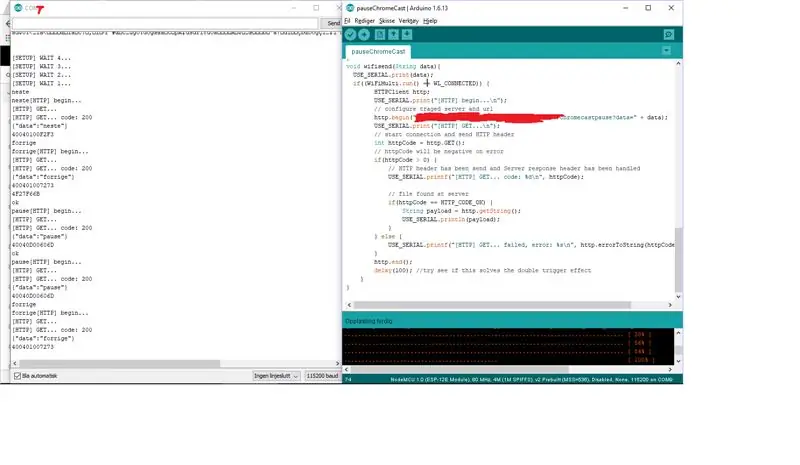This screenshot has width=800, height=465.
Task: Click the 'delay(100);' code line
Action: click(x=483, y=271)
